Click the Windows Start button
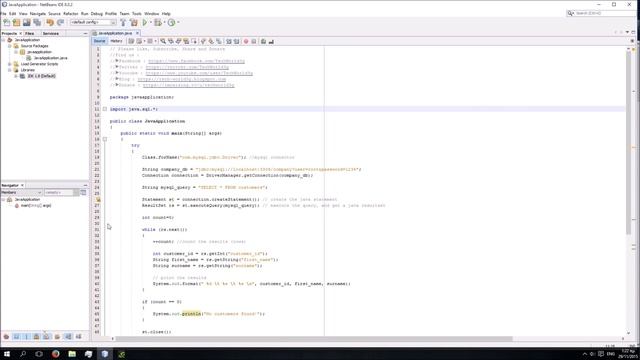The image size is (640, 360). pyautogui.click(x=7, y=354)
